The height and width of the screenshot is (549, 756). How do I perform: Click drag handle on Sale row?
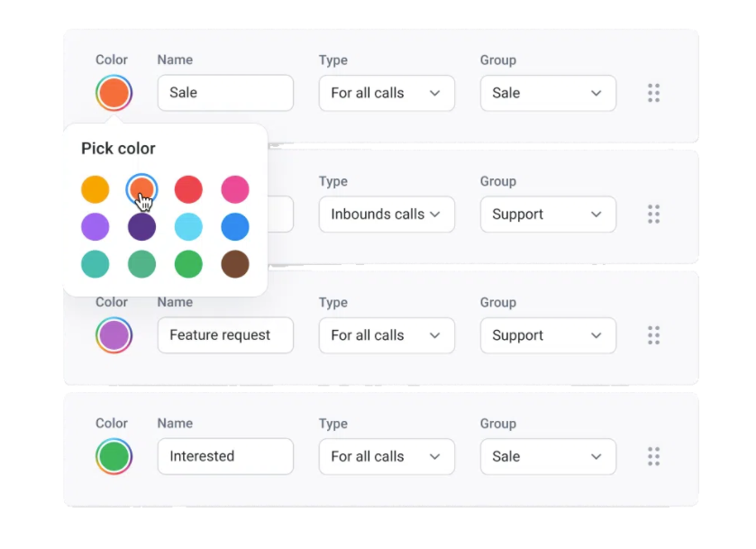[x=653, y=93]
